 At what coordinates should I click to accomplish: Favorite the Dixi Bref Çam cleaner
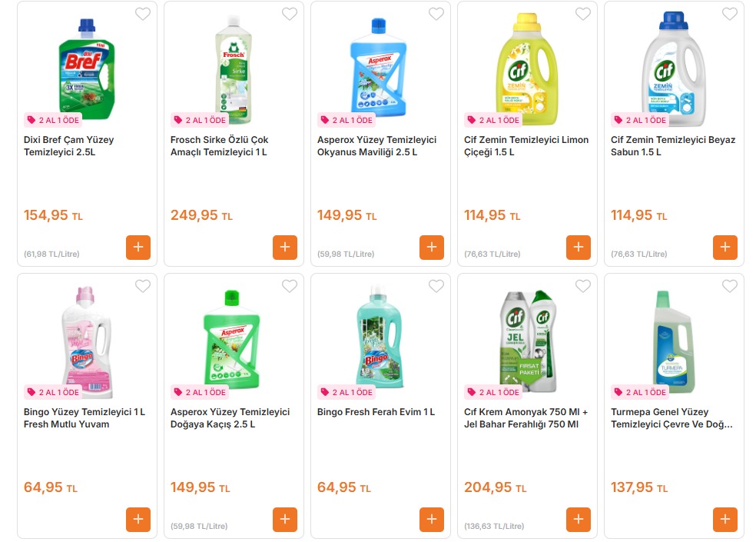[x=143, y=14]
